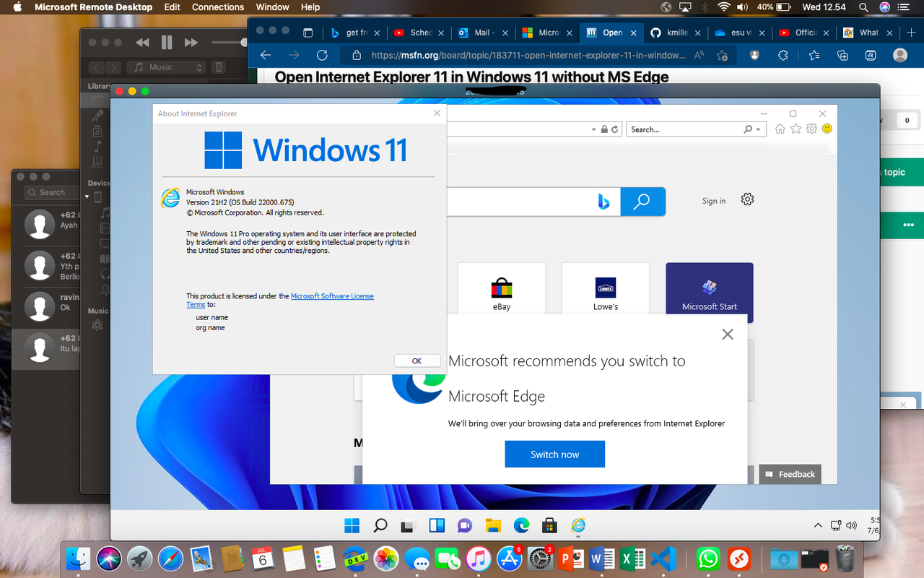The width and height of the screenshot is (924, 578).
Task: Click the Switch now button
Action: tap(554, 454)
